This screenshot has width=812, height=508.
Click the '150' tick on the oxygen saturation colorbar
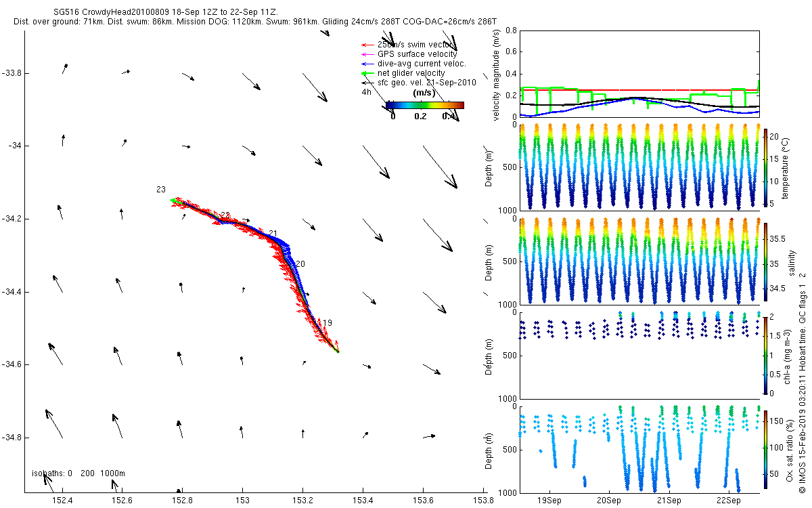pos(778,422)
